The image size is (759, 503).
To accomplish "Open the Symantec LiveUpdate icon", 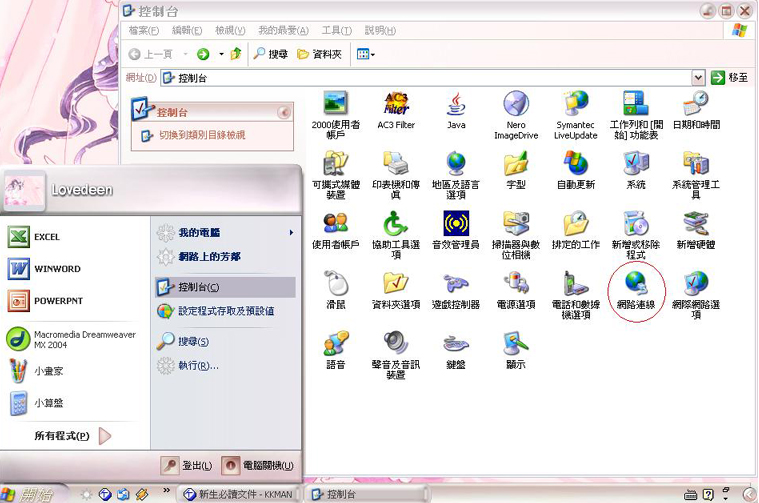I will point(576,105).
